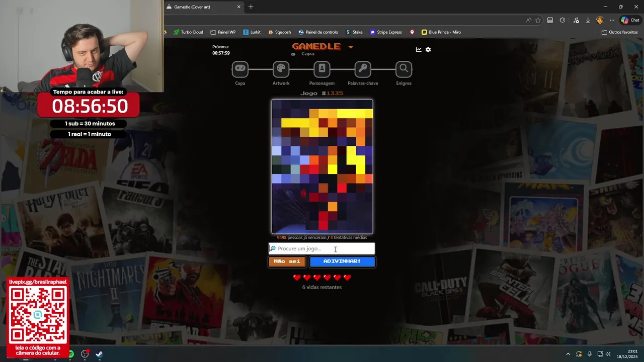Open a new browser tab
Image resolution: width=644 pixels, height=362 pixels.
pyautogui.click(x=251, y=7)
